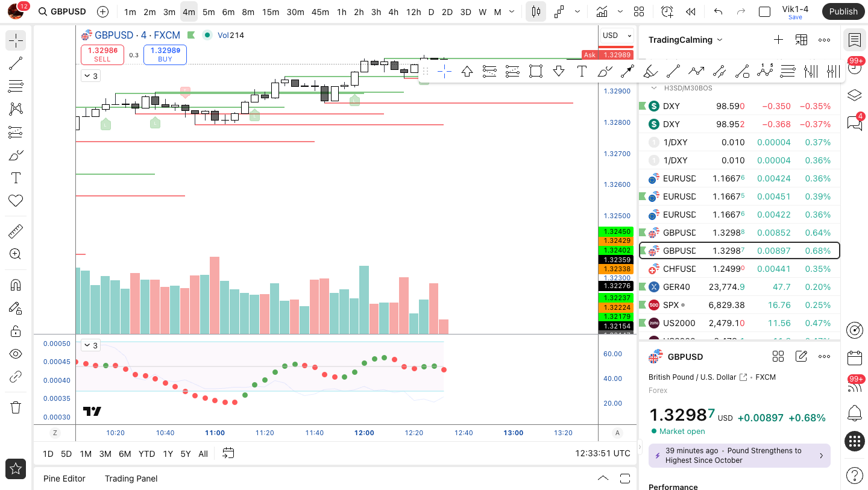Select the text tool in left toolbar
Screen dimensions: 868x490
click(x=16, y=178)
